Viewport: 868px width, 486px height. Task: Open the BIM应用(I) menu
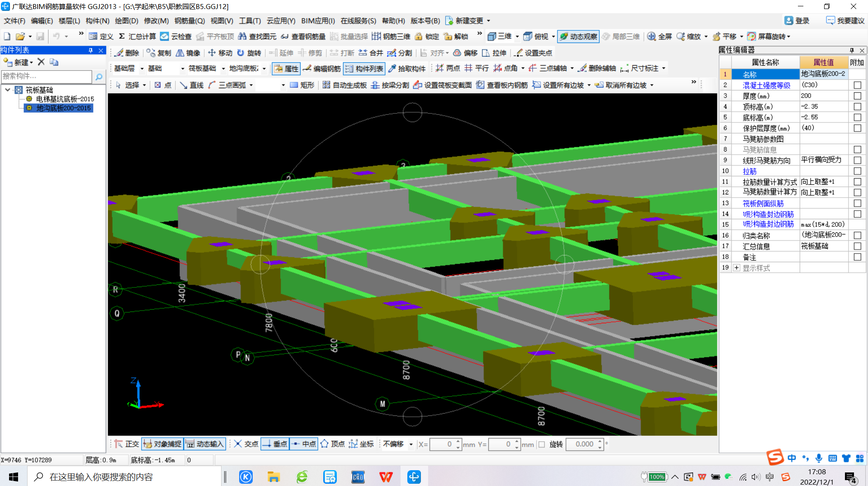click(318, 21)
